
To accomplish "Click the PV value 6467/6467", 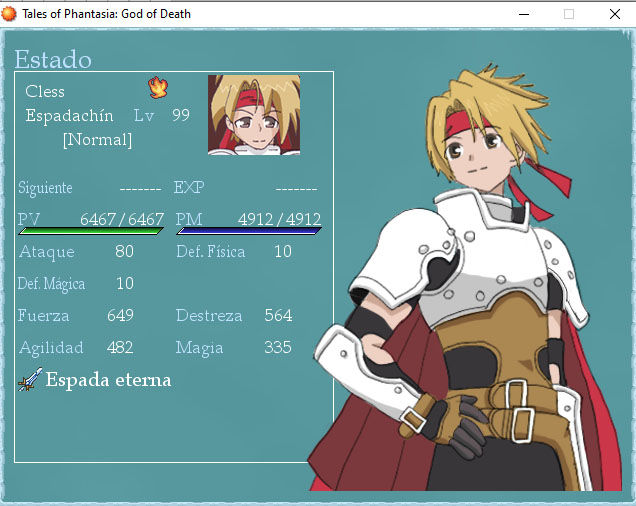I will pos(122,220).
